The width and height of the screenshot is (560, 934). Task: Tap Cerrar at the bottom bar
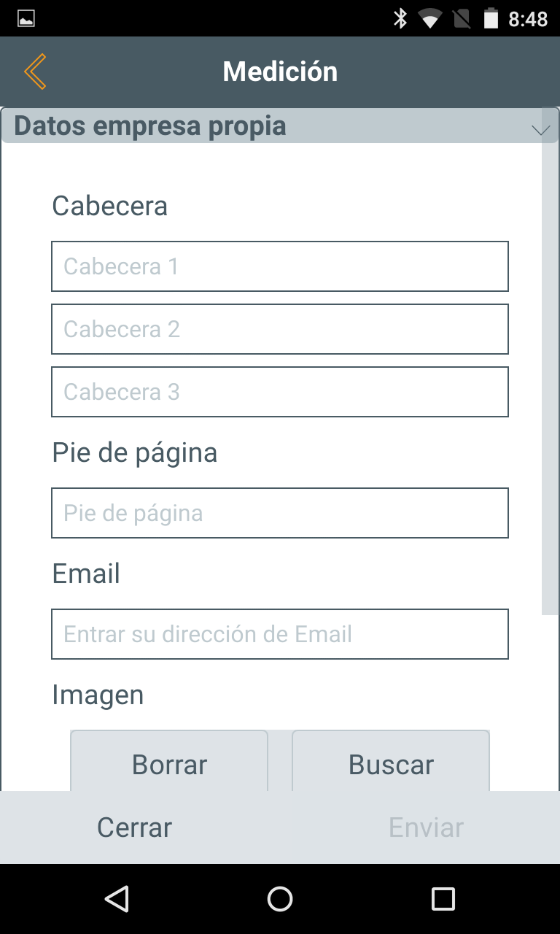135,827
